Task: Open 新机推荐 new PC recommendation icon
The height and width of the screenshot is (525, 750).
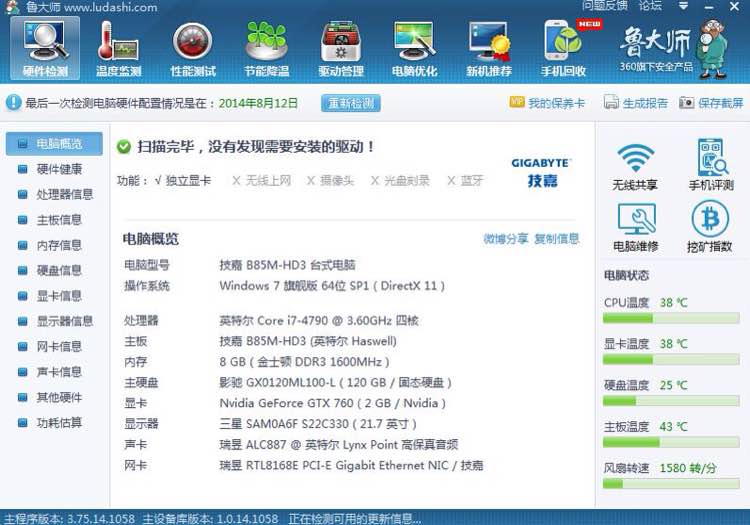Action: coord(489,49)
